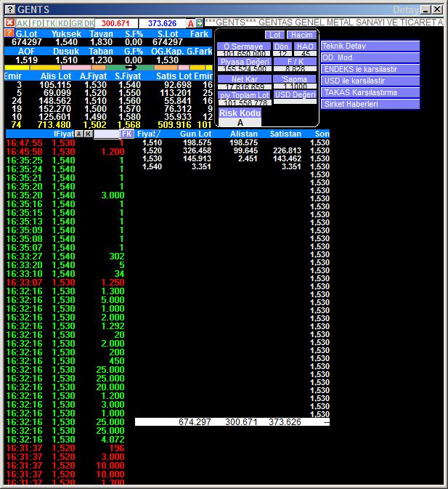This screenshot has height=489, width=448.
Task: Click the question mark icon in title bar
Action: (10, 9)
